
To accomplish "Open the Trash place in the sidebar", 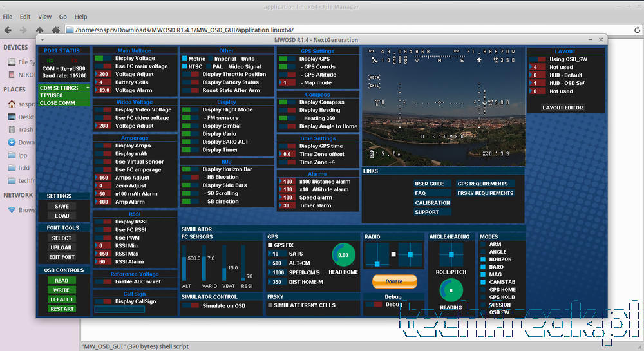I will 21,129.
